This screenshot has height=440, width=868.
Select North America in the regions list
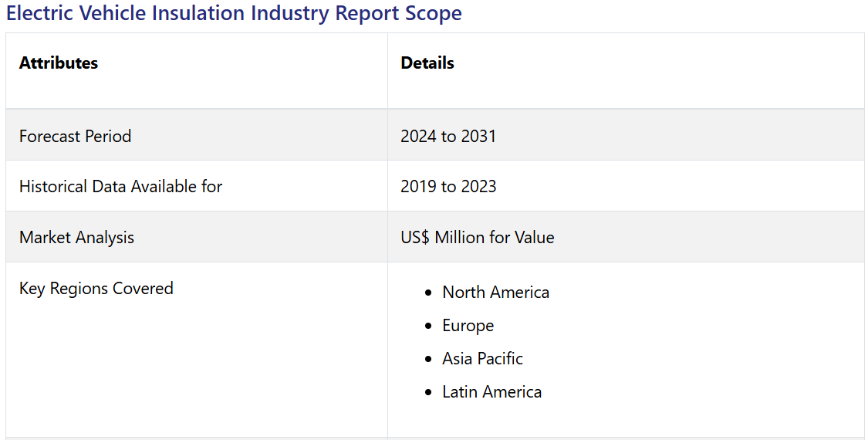pos(495,293)
